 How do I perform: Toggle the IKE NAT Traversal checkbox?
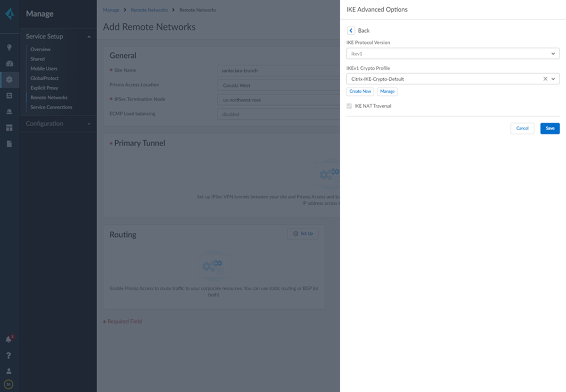(x=349, y=106)
